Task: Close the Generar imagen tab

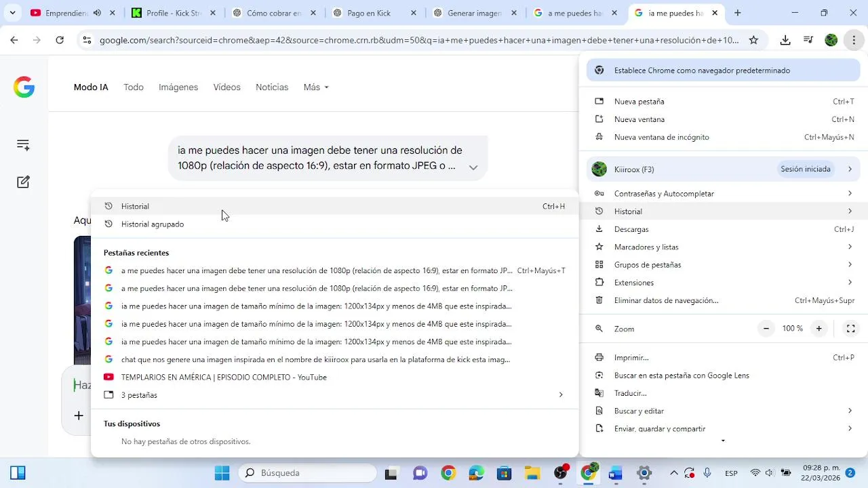Action: (514, 13)
